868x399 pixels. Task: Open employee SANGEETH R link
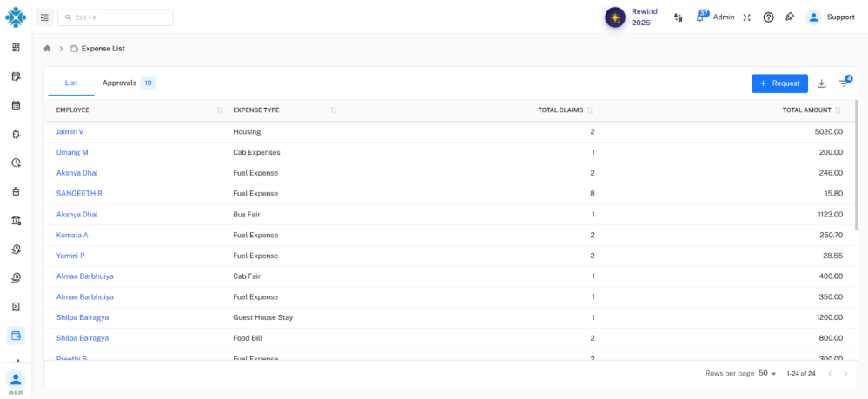(79, 193)
